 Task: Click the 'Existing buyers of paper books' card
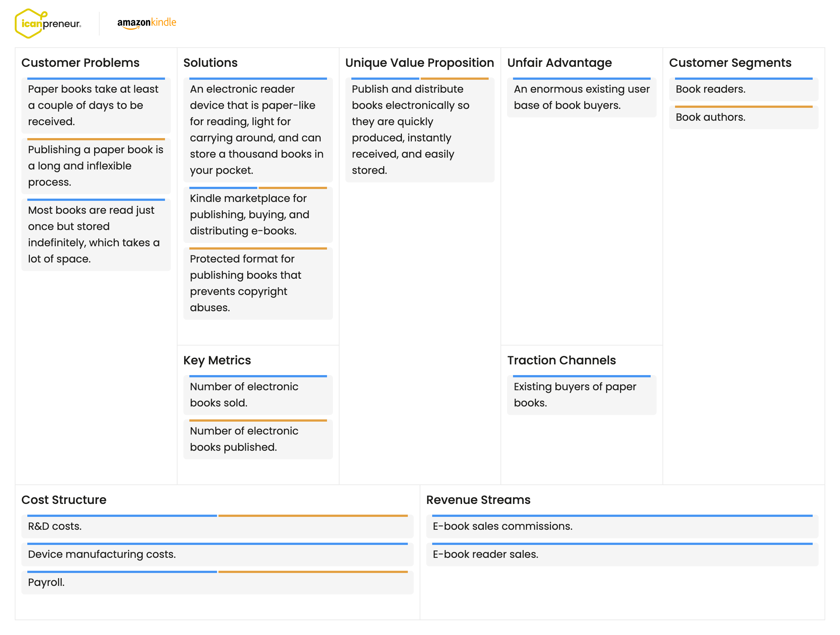coord(581,395)
